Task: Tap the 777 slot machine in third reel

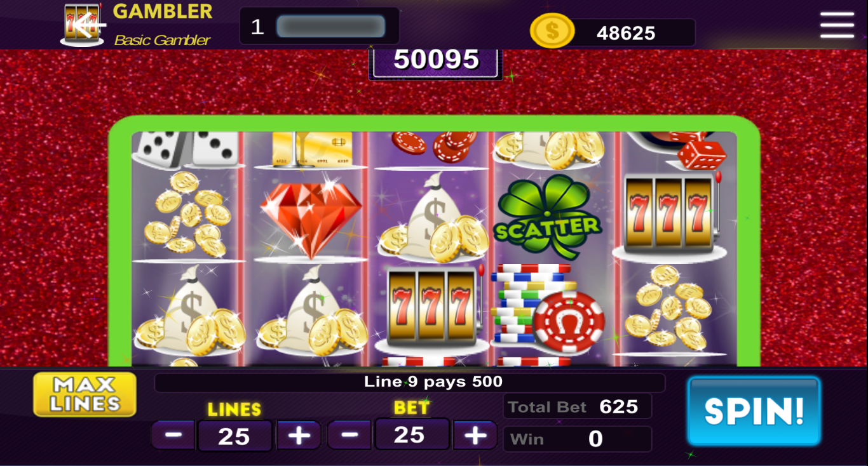Action: click(x=432, y=309)
